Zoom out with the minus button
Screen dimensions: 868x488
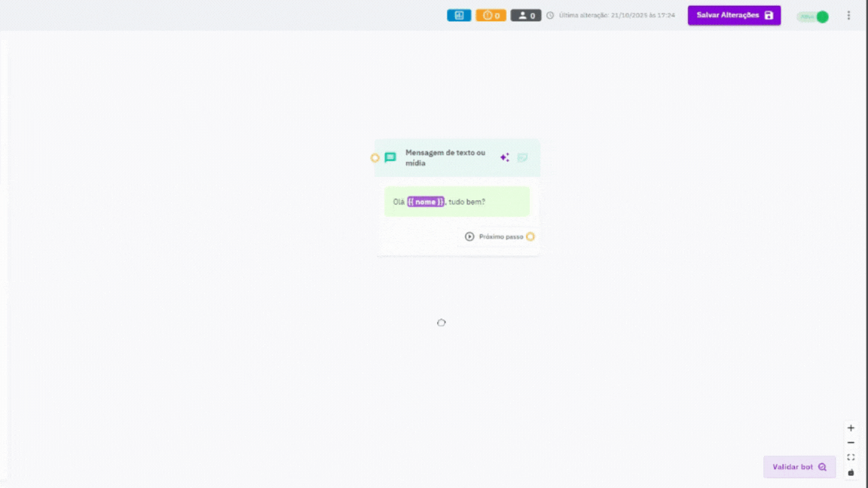[851, 443]
